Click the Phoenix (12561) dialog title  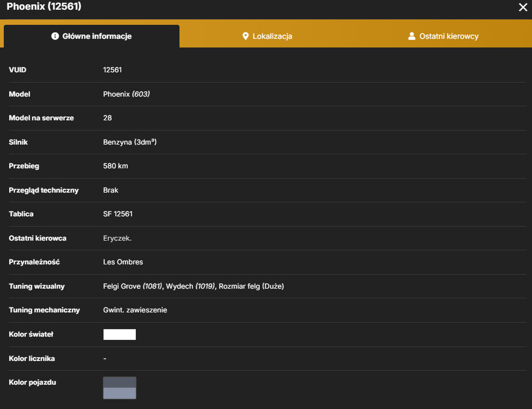click(x=44, y=7)
